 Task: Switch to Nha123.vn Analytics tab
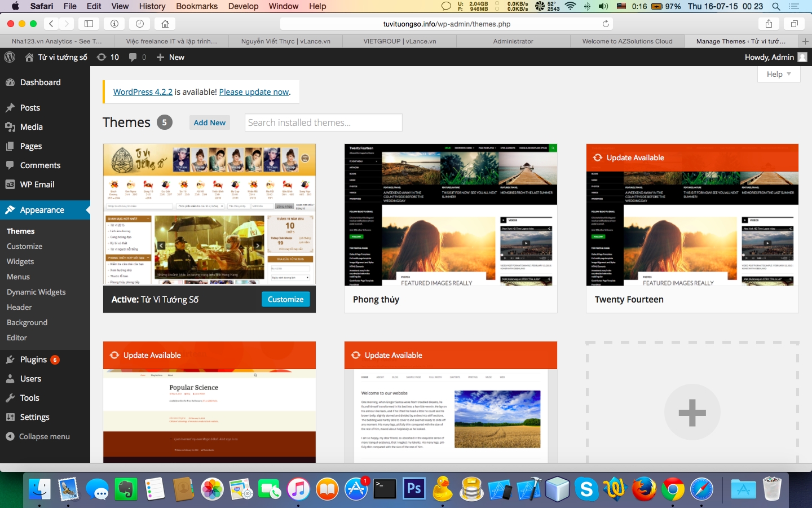click(x=57, y=41)
